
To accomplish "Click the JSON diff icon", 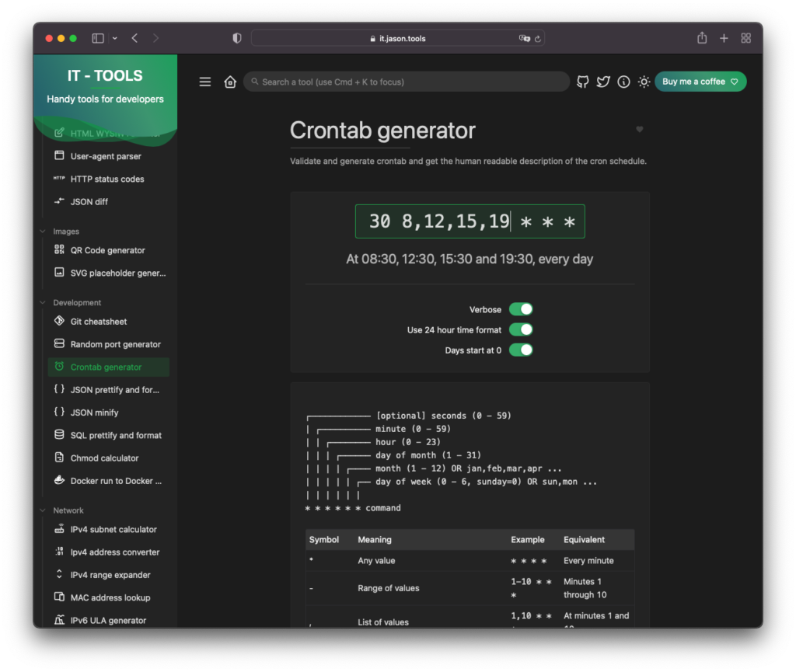I will [59, 201].
